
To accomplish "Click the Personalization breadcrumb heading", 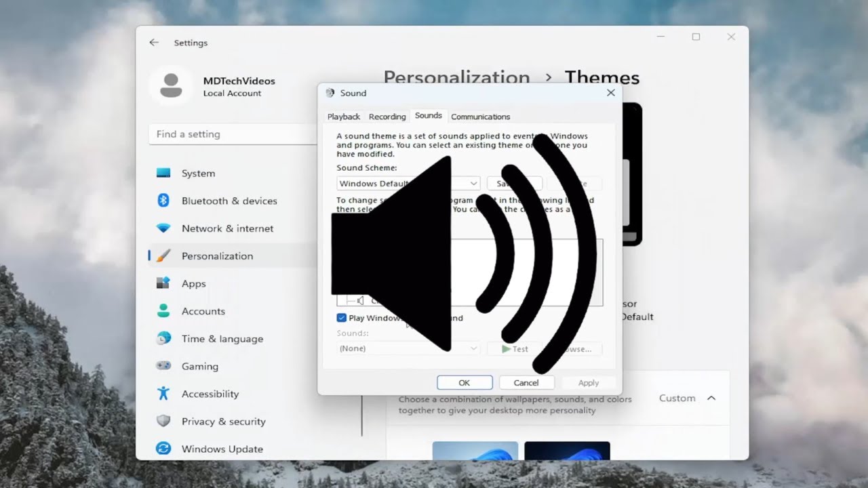I will 456,78.
